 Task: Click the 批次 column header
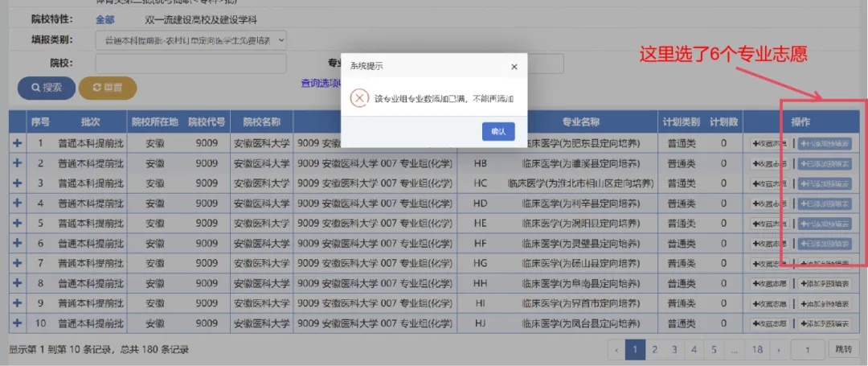(91, 122)
